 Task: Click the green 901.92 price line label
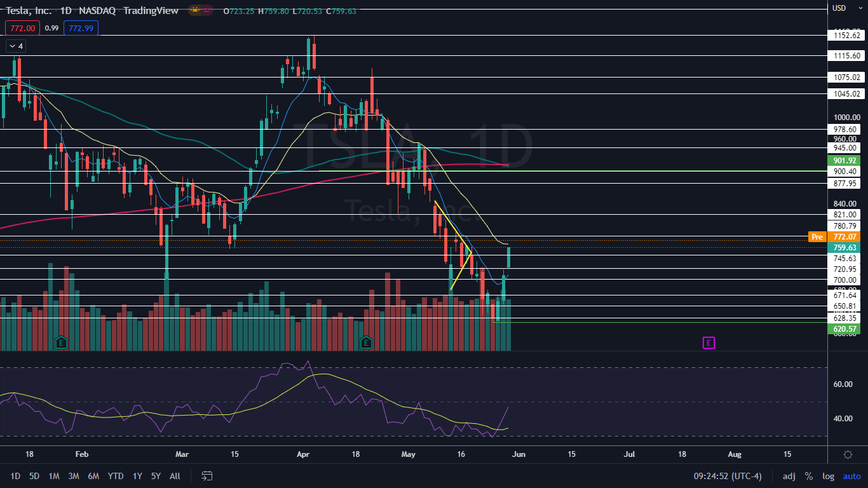pyautogui.click(x=845, y=161)
